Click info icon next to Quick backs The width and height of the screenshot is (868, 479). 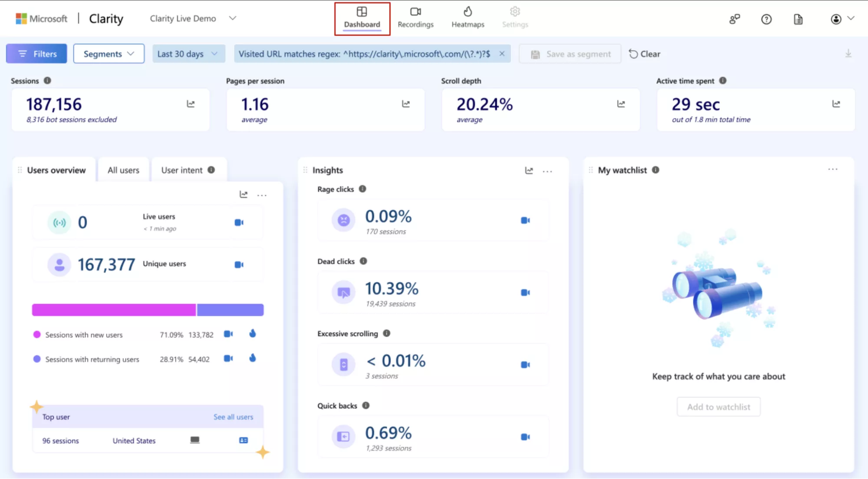click(x=366, y=406)
